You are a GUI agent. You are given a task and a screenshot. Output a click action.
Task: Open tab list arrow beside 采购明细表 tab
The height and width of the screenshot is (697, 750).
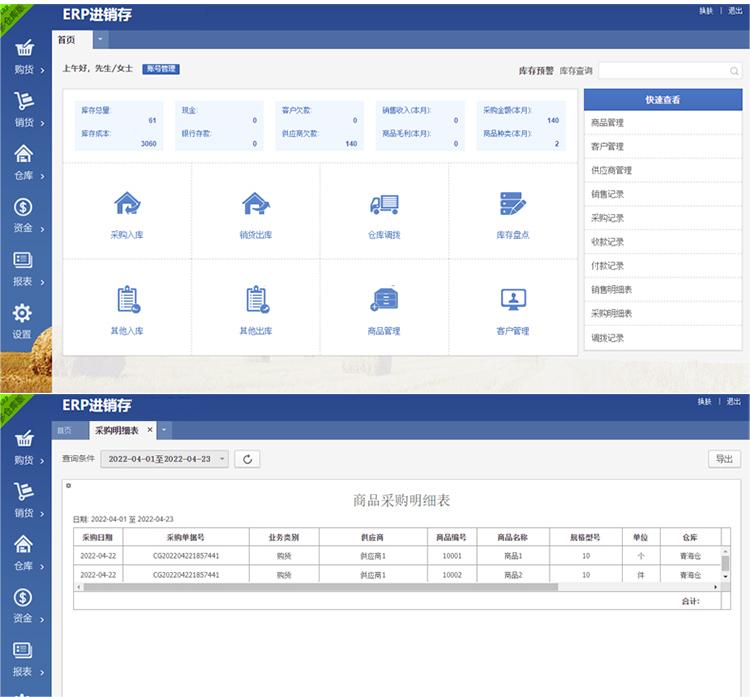(x=165, y=430)
